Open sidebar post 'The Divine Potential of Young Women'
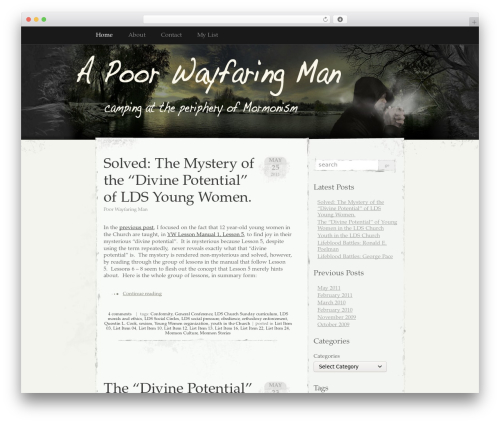Screen dimensions: 500x423 (357, 225)
